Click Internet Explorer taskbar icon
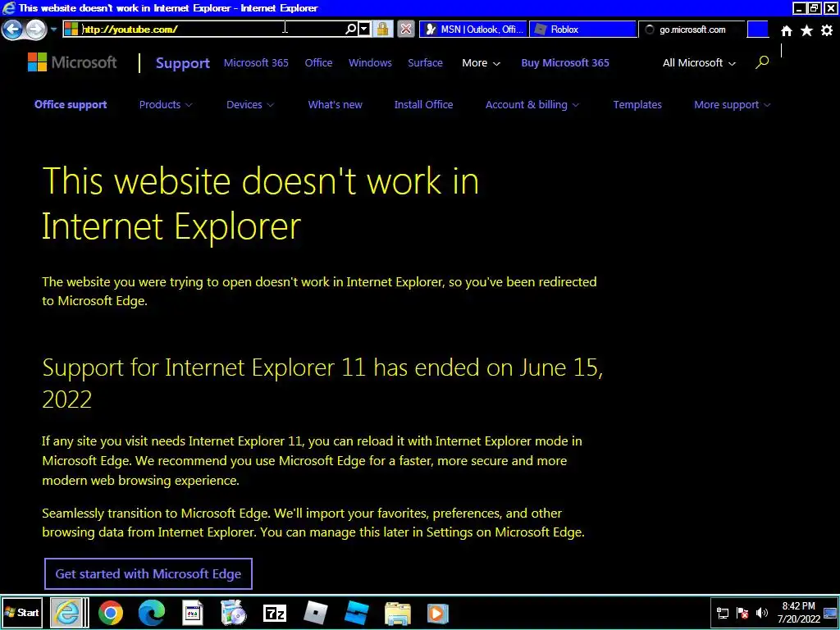Viewport: 840px width, 630px height. pyautogui.click(x=67, y=613)
